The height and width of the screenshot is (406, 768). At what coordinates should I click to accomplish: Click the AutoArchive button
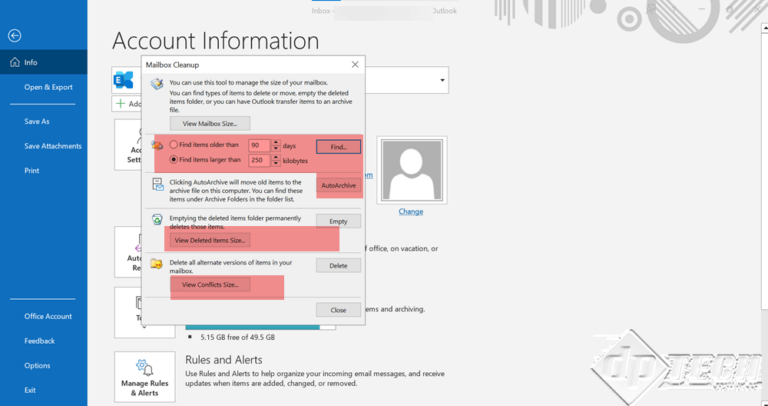(x=338, y=186)
